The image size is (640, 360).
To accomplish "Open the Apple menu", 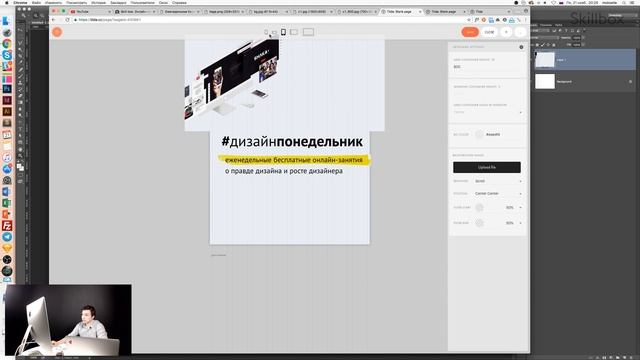I will click(7, 2).
